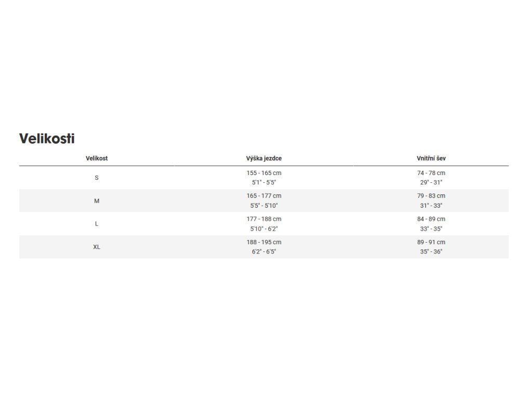This screenshot has width=532, height=399.
Task: Pick the XL size row label
Action: point(97,247)
